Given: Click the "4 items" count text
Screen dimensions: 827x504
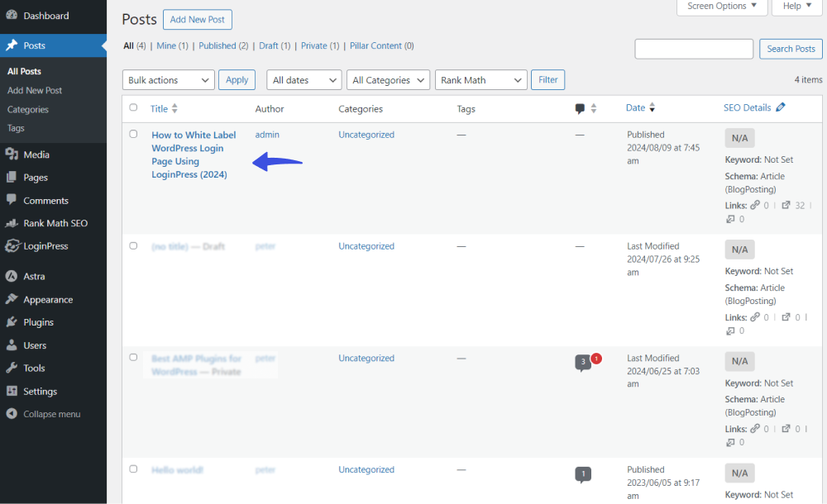Looking at the screenshot, I should pyautogui.click(x=809, y=79).
